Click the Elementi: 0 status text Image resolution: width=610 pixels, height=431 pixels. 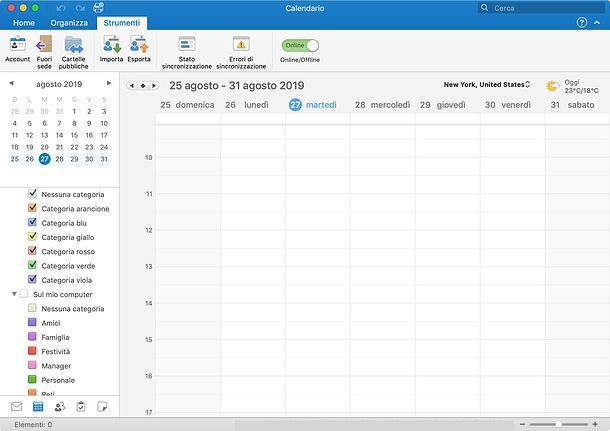tap(33, 424)
